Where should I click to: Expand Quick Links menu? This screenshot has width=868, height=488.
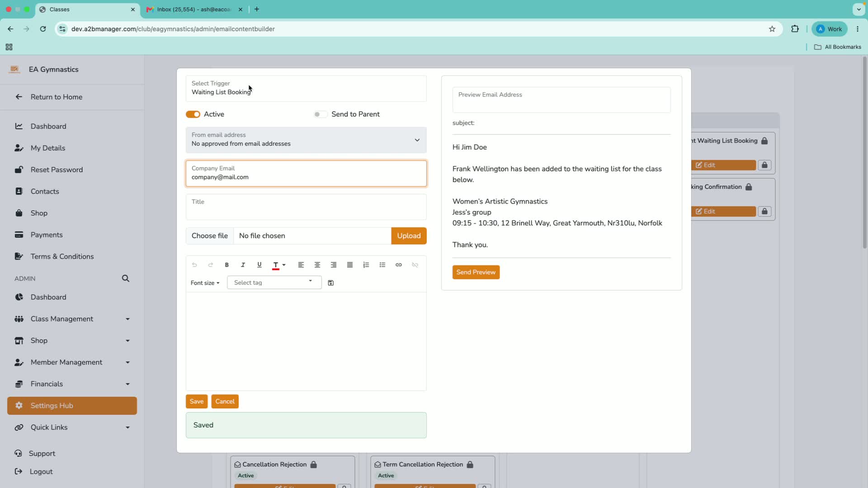click(72, 427)
